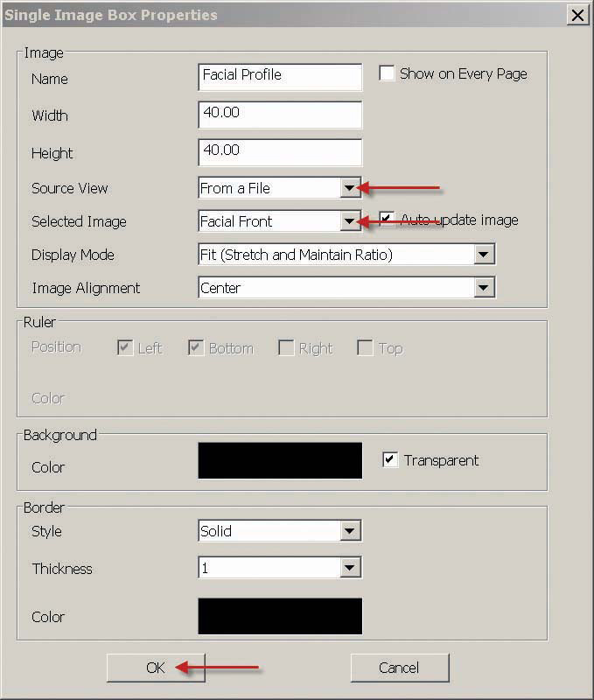Viewport: 594px width, 700px height.
Task: Enable Show on Every Page checkbox
Action: point(387,73)
